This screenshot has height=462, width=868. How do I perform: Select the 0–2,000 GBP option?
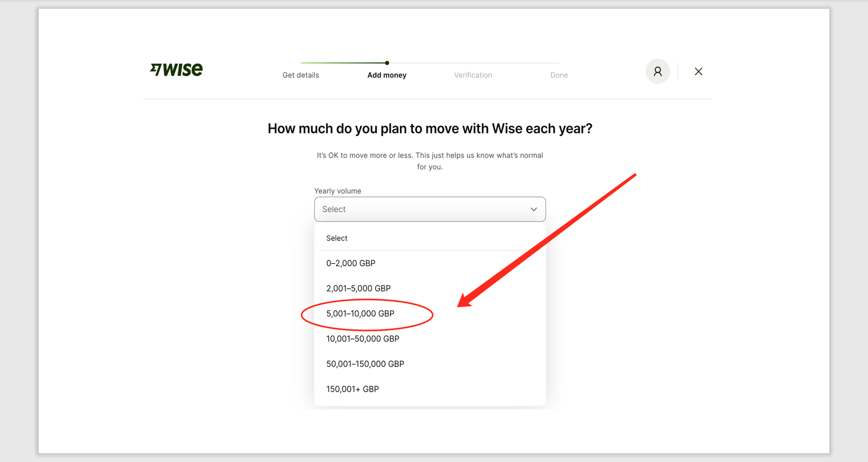click(350, 263)
